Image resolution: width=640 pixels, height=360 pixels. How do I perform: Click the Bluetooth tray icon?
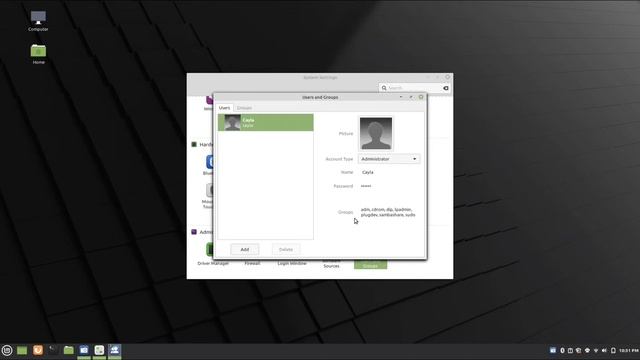(562, 350)
